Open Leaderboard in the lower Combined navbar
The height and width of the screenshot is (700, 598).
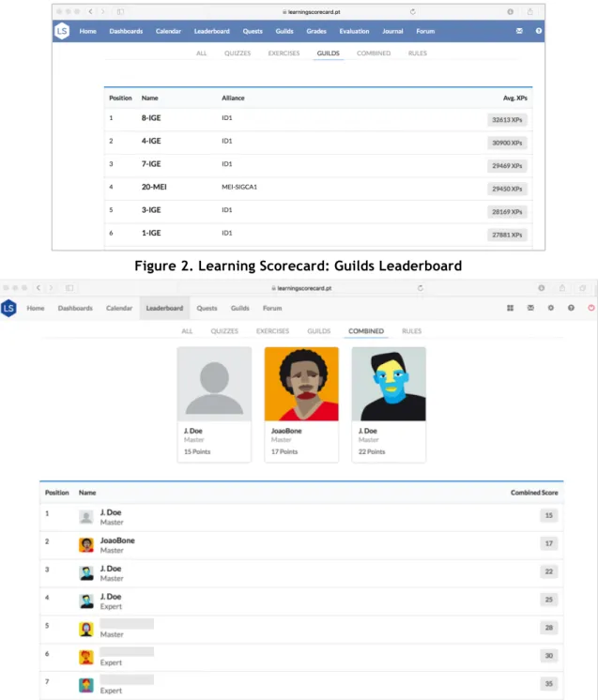(165, 308)
